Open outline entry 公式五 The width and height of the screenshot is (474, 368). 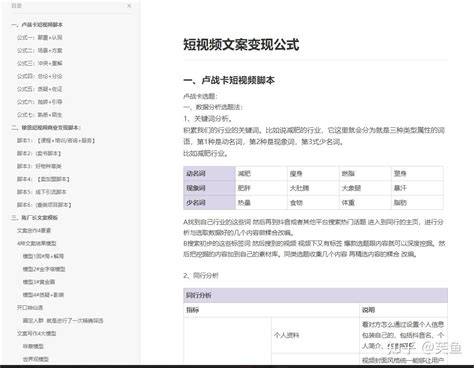[40, 89]
